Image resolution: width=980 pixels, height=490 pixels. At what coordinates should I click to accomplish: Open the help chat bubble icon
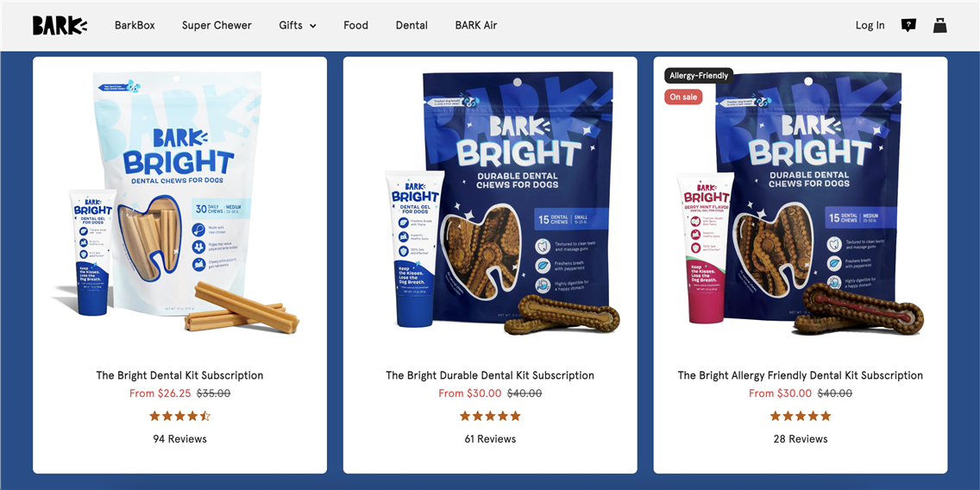pos(908,26)
